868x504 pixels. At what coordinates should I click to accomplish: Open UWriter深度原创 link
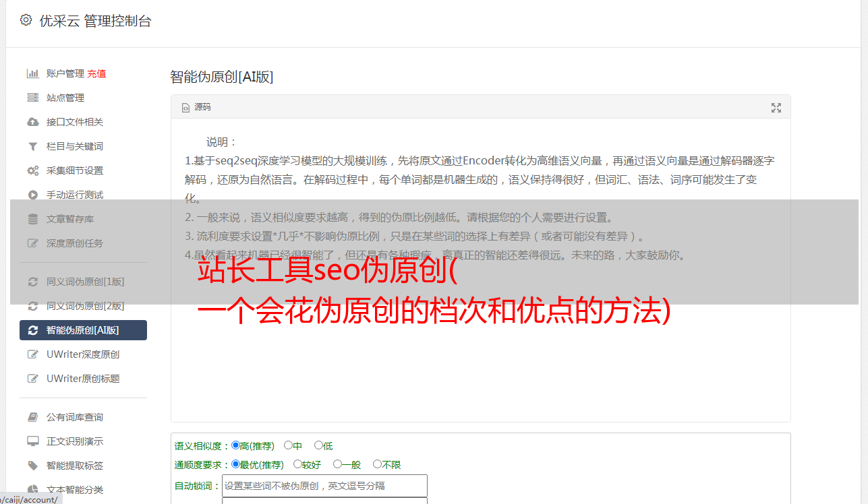tap(83, 354)
